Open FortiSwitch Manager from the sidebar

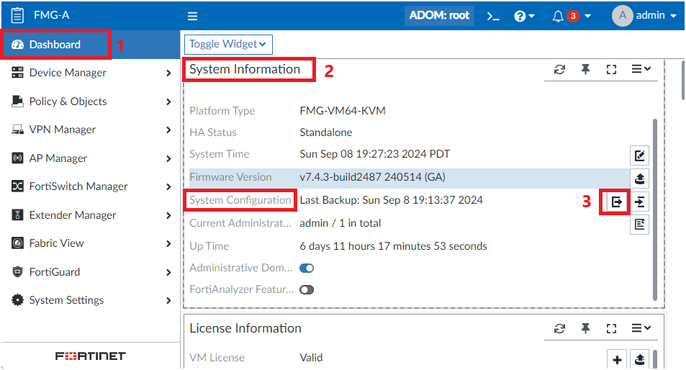pyautogui.click(x=90, y=186)
